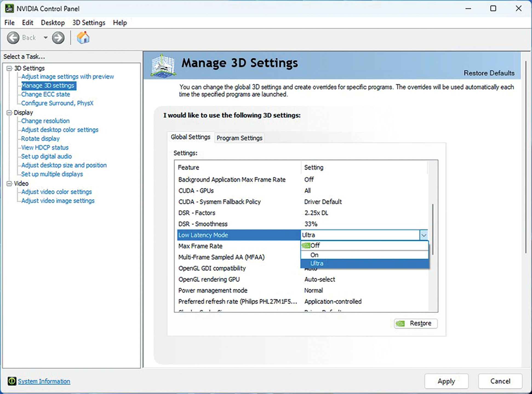Screen dimensions: 532x394
Task: Select the Max Frame Rate row
Action: point(239,246)
